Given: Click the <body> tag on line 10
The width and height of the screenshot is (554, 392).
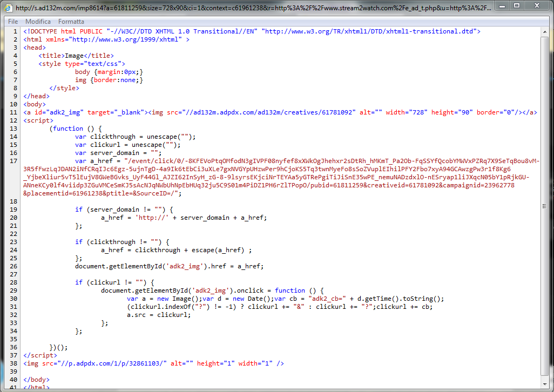Looking at the screenshot, I should 35,105.
